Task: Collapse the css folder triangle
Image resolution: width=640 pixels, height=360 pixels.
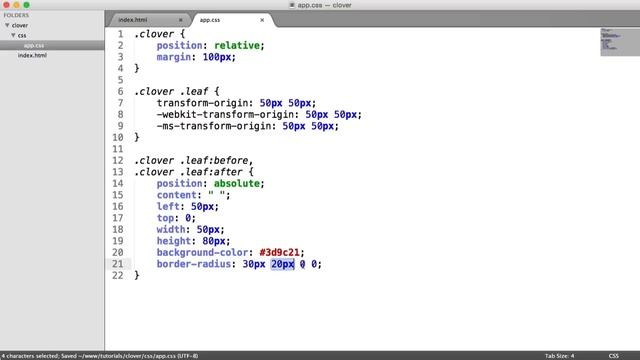Action: point(13,35)
